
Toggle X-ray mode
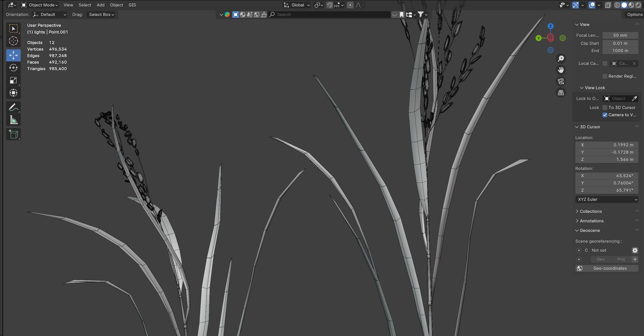(x=608, y=5)
